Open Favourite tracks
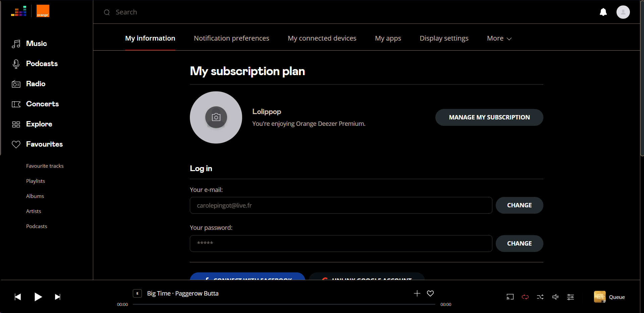 [45, 166]
